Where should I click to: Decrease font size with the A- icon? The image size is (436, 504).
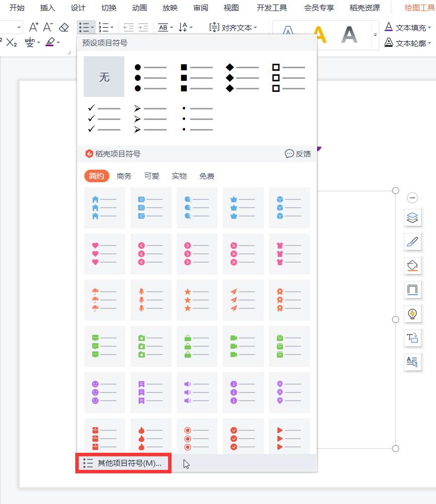[48, 27]
